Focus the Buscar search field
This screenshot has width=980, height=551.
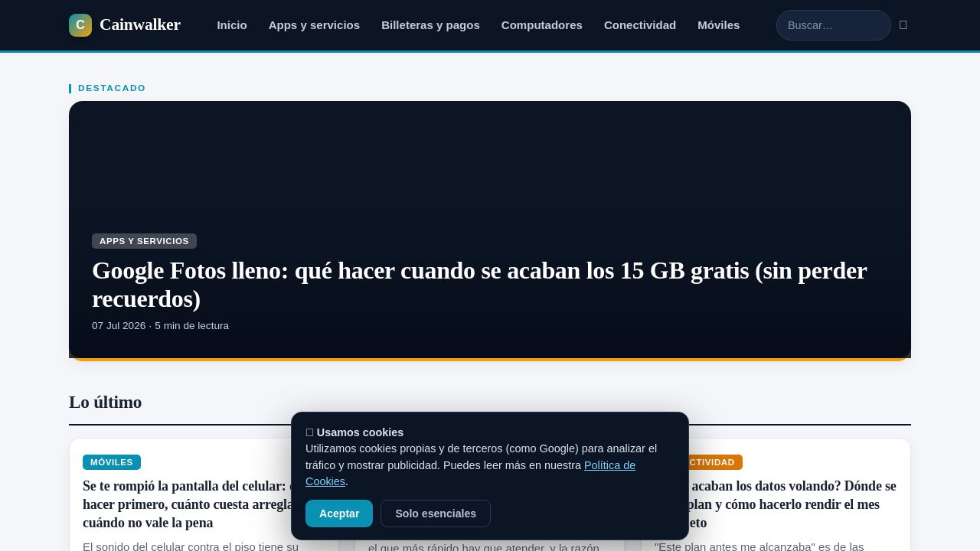(x=834, y=25)
